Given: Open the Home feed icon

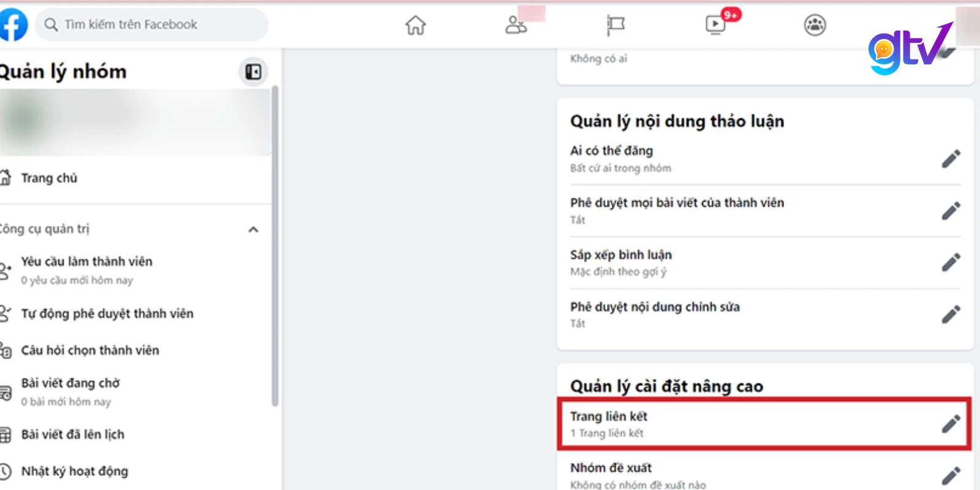Looking at the screenshot, I should pos(415,25).
